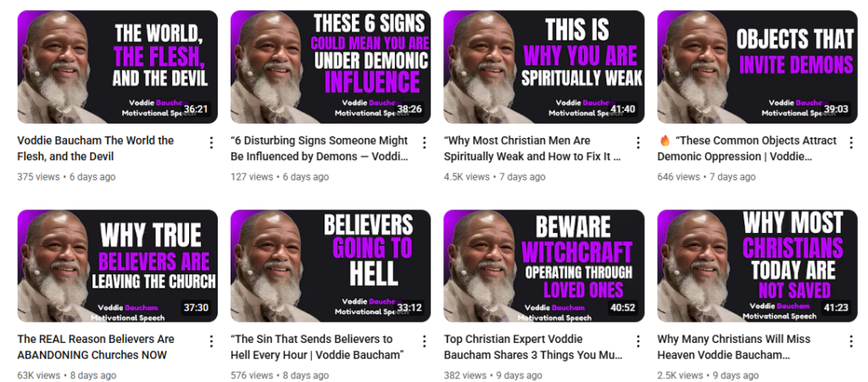Image resolution: width=868 pixels, height=382 pixels.
Task: Click title 'Voddie Baucham The World the Flesh'
Action: point(95,148)
